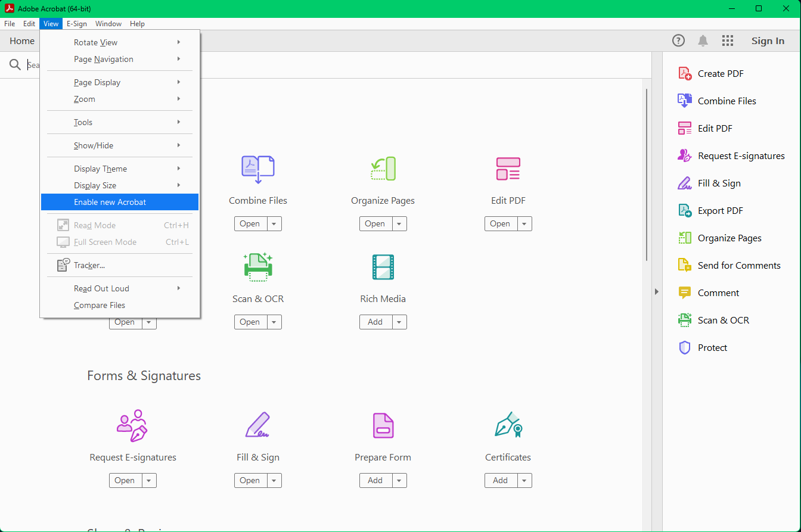This screenshot has width=801, height=532.
Task: Expand the Display Size submenu
Action: [x=120, y=185]
